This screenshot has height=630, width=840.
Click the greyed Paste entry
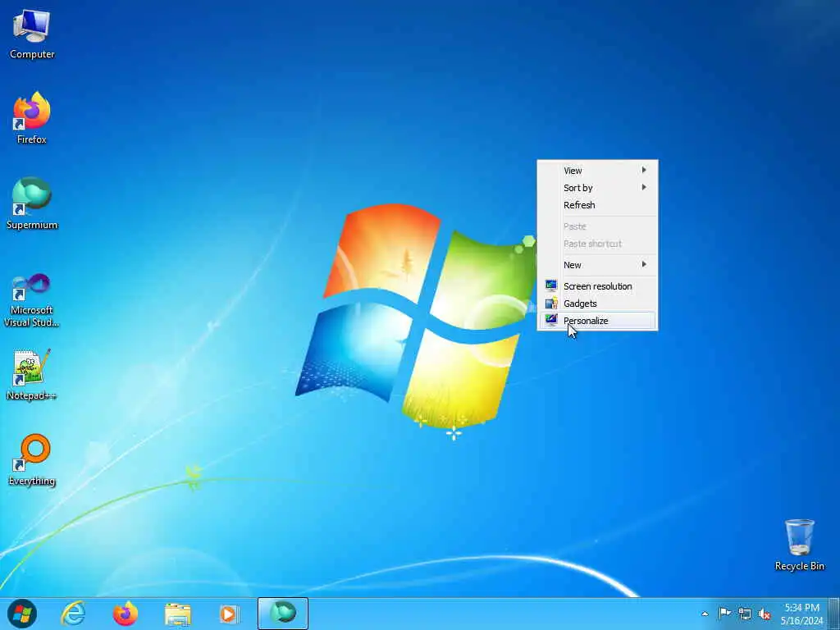(x=597, y=226)
